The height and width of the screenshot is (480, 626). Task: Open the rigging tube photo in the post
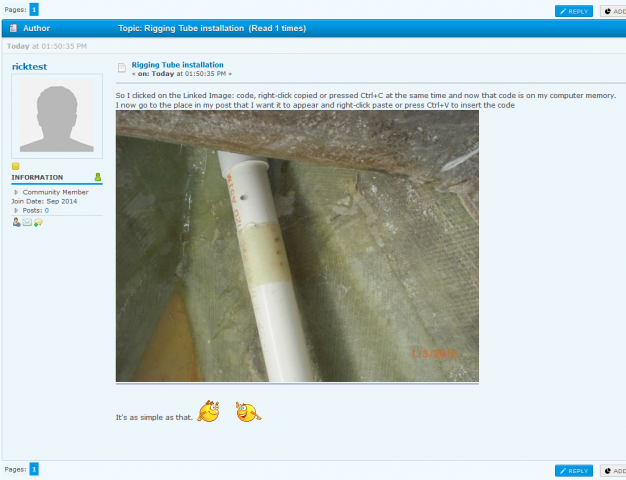click(x=297, y=246)
